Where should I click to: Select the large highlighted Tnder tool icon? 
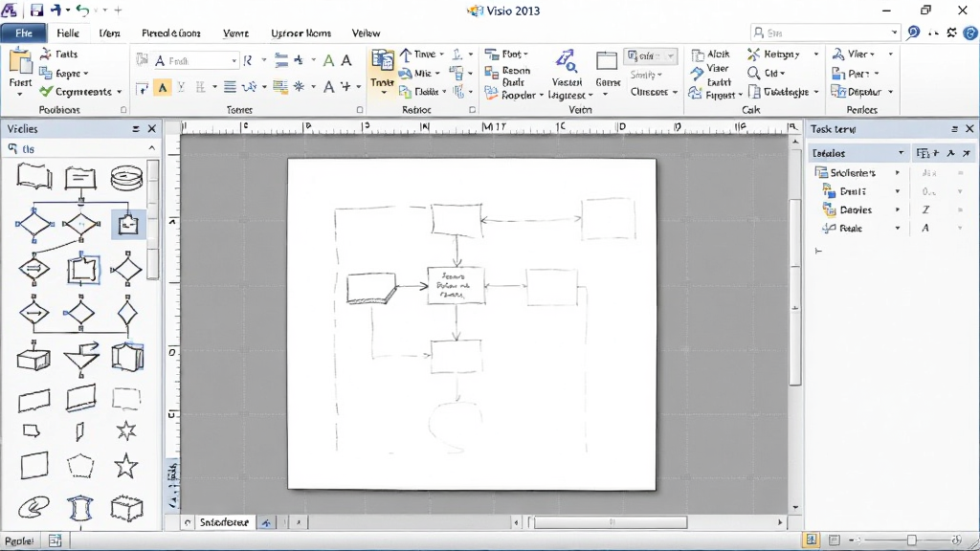coord(382,61)
